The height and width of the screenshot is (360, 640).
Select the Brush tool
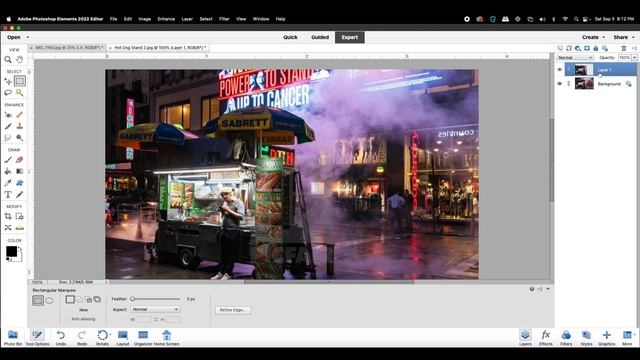[x=8, y=160]
